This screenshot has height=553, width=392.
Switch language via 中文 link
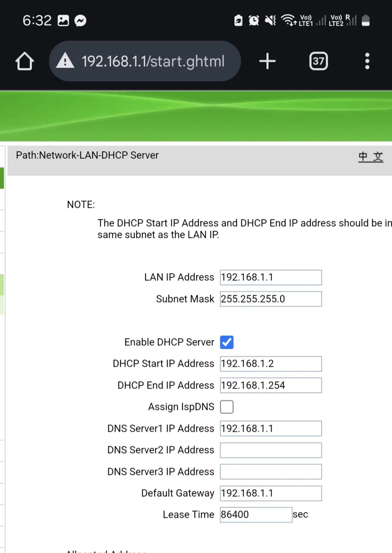pos(371,157)
